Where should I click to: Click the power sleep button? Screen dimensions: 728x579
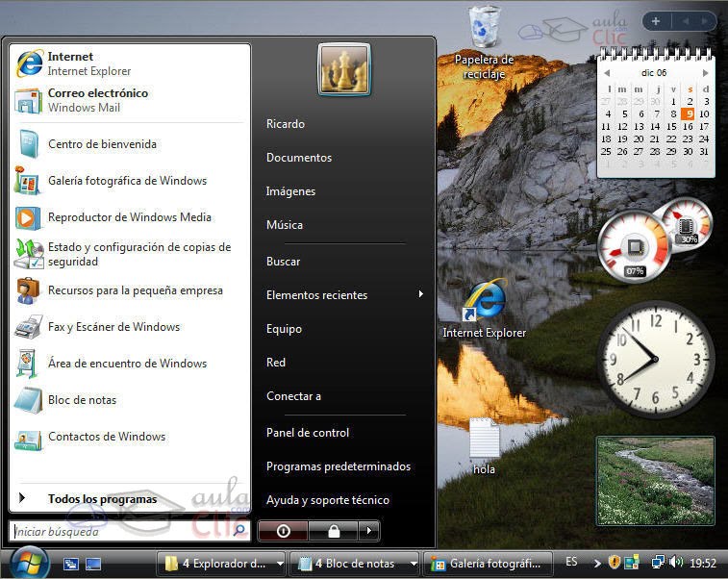click(283, 531)
